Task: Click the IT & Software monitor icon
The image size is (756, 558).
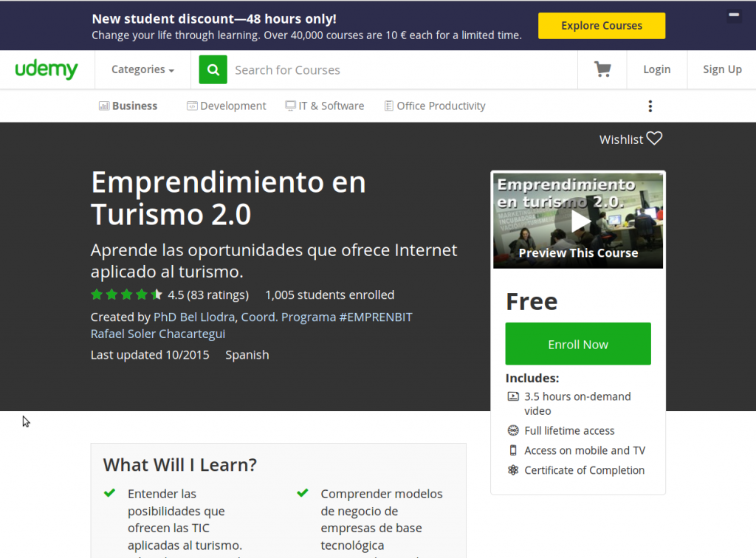Action: point(290,106)
